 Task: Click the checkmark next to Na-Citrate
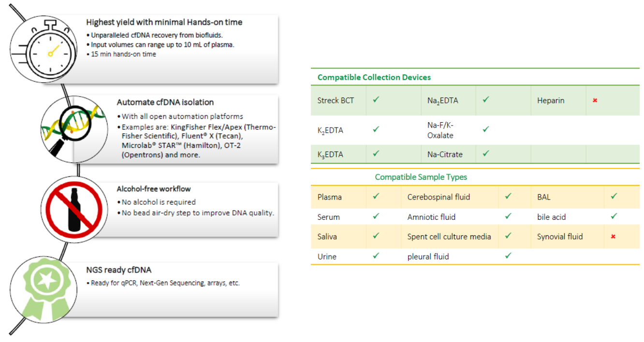(x=486, y=154)
